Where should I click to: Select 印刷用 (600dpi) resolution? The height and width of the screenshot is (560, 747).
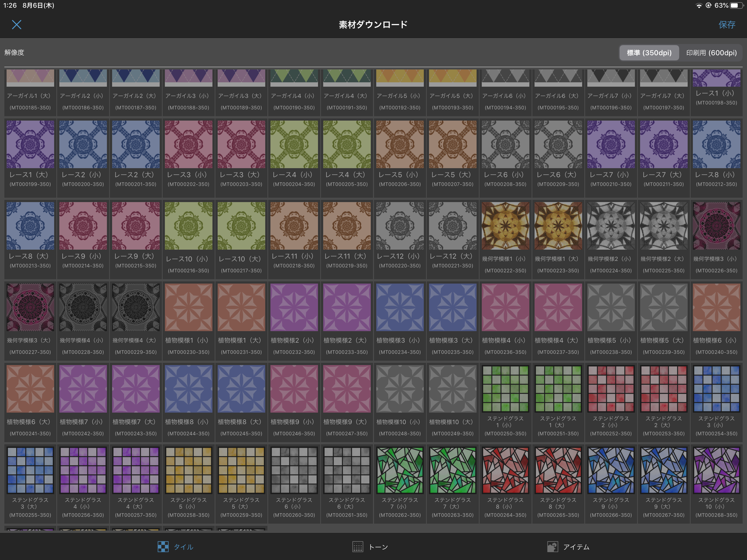point(711,53)
